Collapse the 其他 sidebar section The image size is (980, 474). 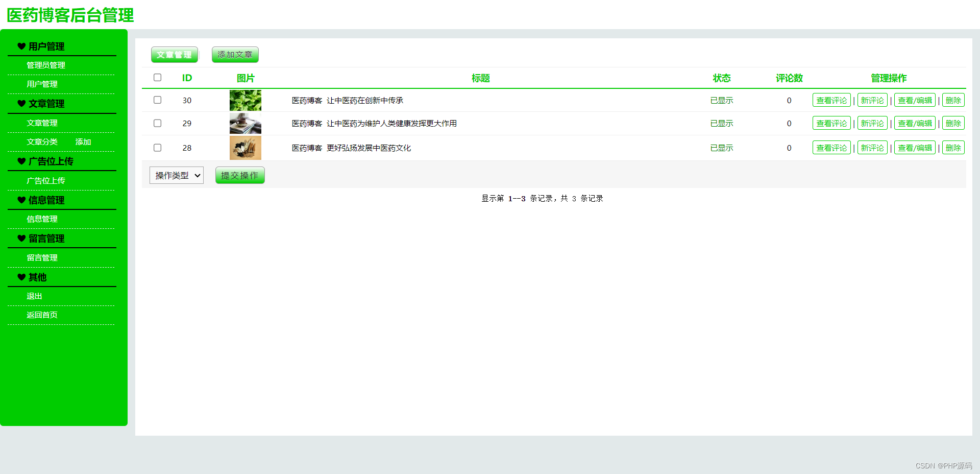(x=37, y=277)
